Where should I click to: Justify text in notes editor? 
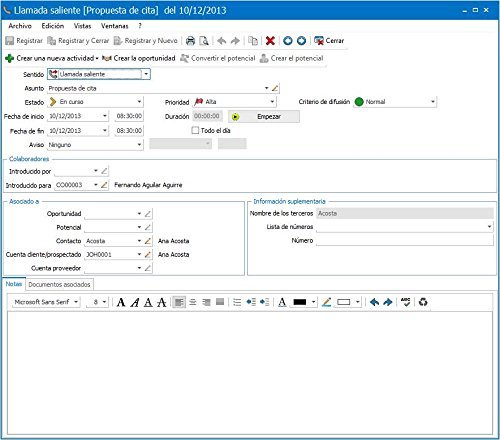(220, 302)
